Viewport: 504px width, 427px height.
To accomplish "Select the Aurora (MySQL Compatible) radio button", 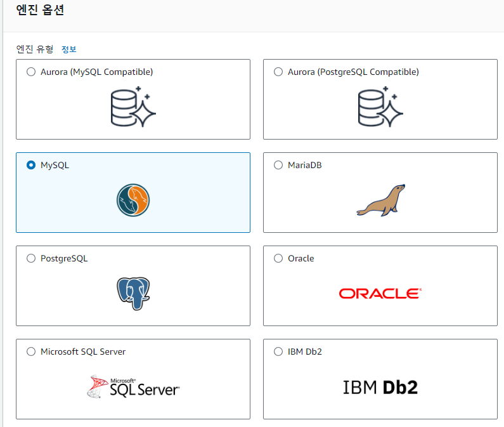I will coord(31,72).
